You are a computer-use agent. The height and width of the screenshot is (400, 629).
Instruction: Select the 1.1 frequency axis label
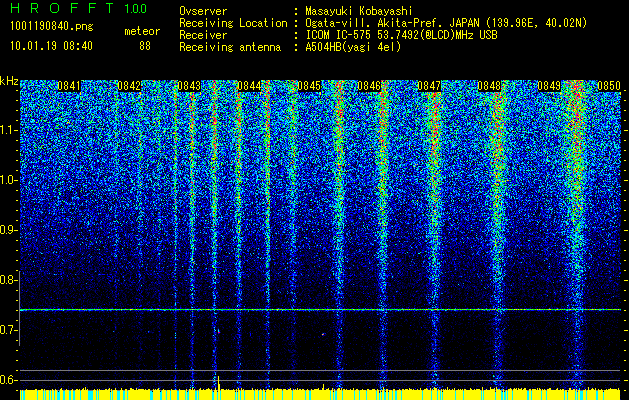pyautogui.click(x=9, y=130)
